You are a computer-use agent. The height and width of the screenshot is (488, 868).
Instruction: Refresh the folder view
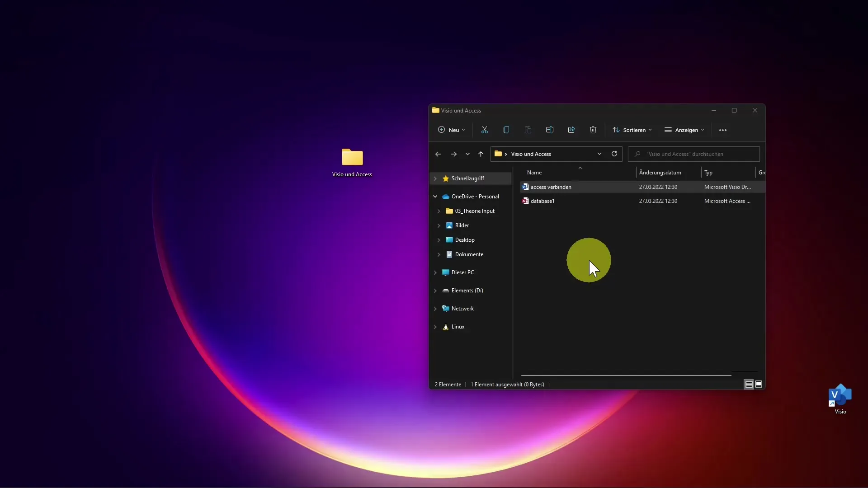tap(614, 154)
